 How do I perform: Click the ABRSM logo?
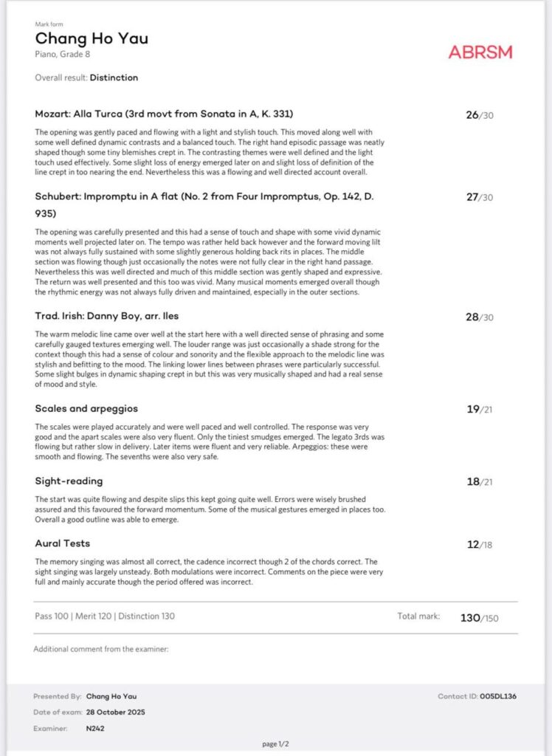click(x=480, y=52)
